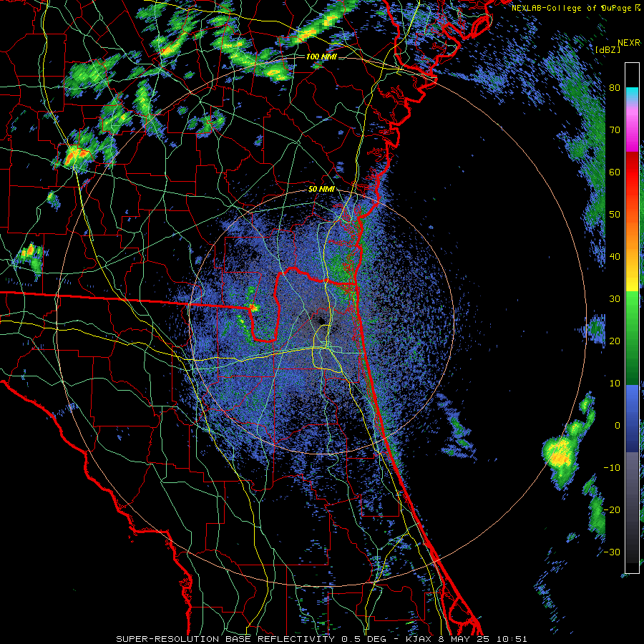The height and width of the screenshot is (644, 644).
Task: Click the 0 value on the dBZ scale
Action: (618, 426)
